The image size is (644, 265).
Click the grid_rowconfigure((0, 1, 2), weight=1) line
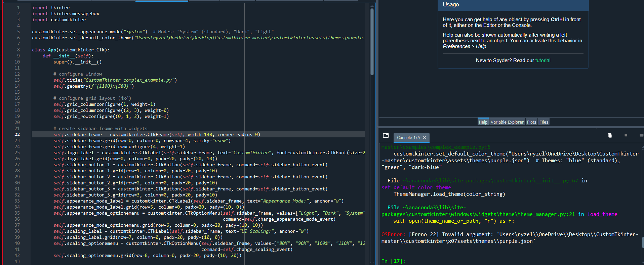(111, 116)
